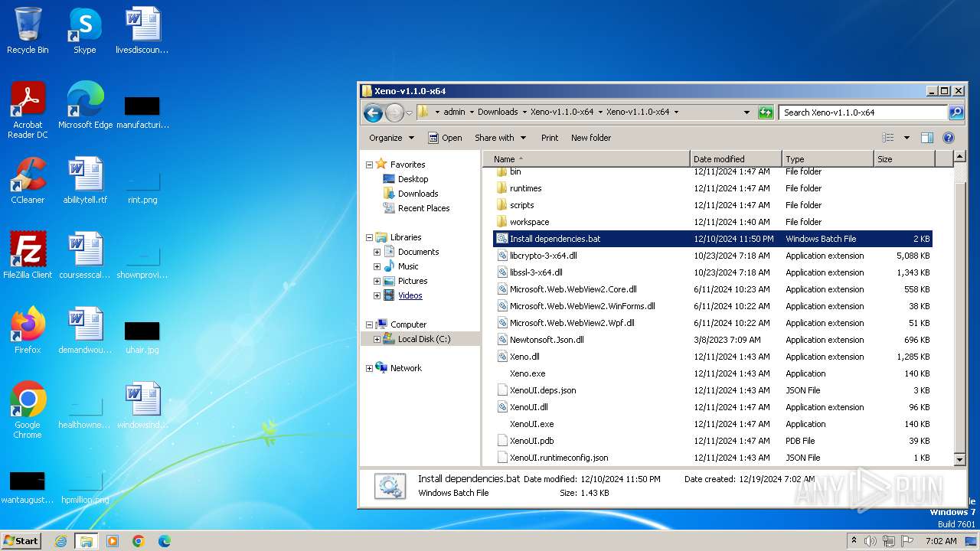Click Windows Explorer taskbar button
Screen dimensions: 980x551
pos(86,541)
